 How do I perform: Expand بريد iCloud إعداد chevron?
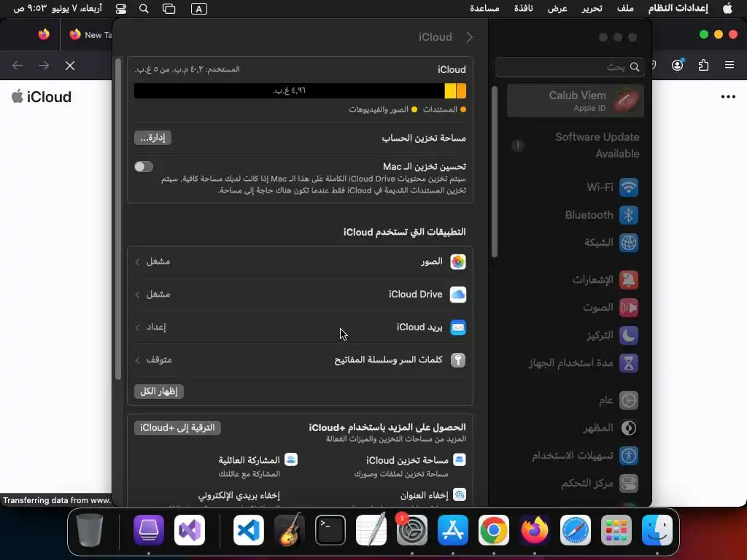click(x=137, y=327)
